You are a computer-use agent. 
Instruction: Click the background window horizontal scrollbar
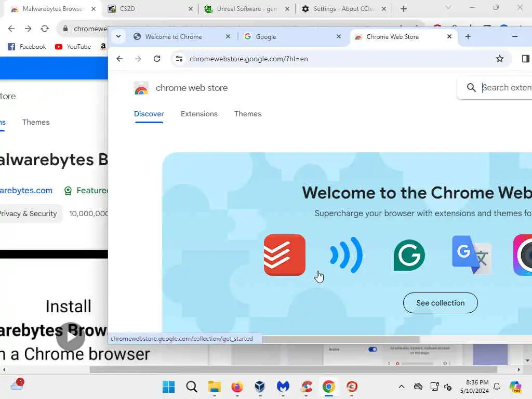coord(293,369)
